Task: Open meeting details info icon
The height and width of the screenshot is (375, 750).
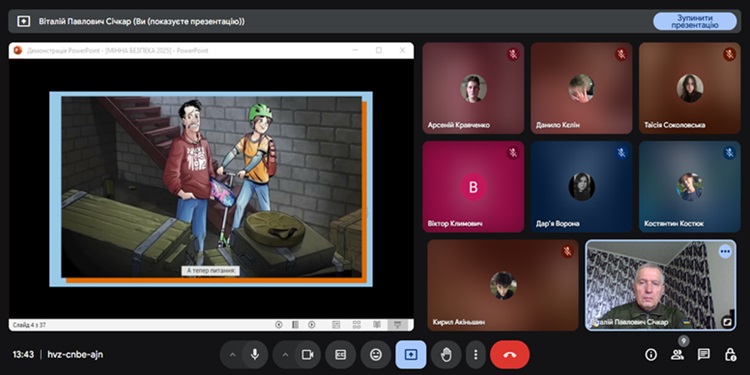Action: pos(651,354)
